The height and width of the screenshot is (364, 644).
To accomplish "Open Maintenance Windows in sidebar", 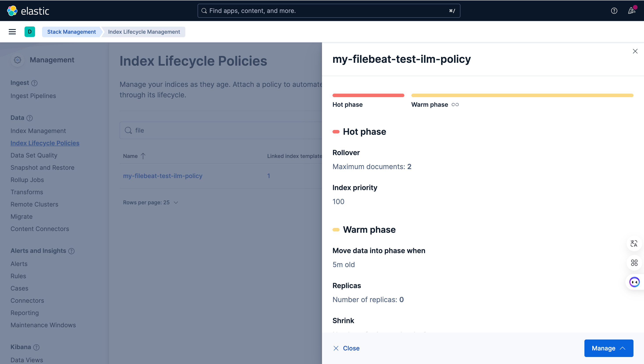I will 43,325.
